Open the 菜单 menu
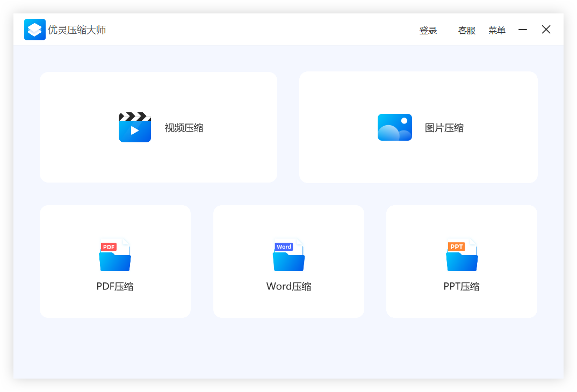The image size is (577, 392). 497,31
